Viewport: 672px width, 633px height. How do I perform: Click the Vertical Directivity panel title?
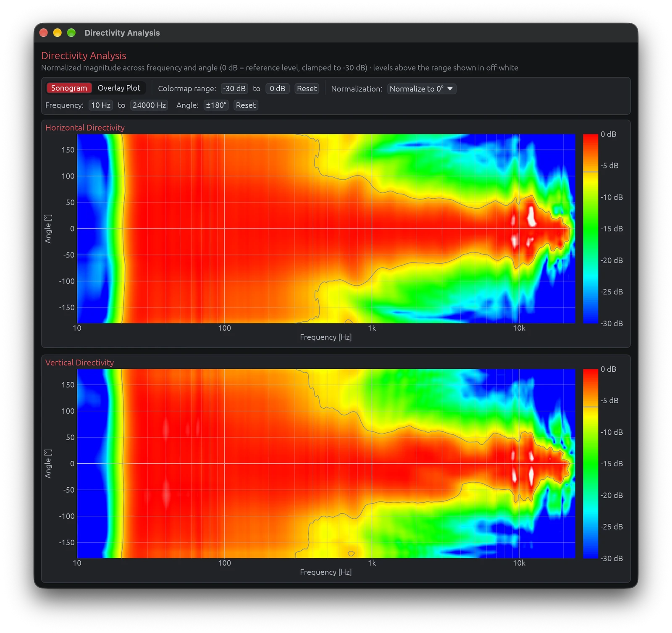tap(79, 362)
